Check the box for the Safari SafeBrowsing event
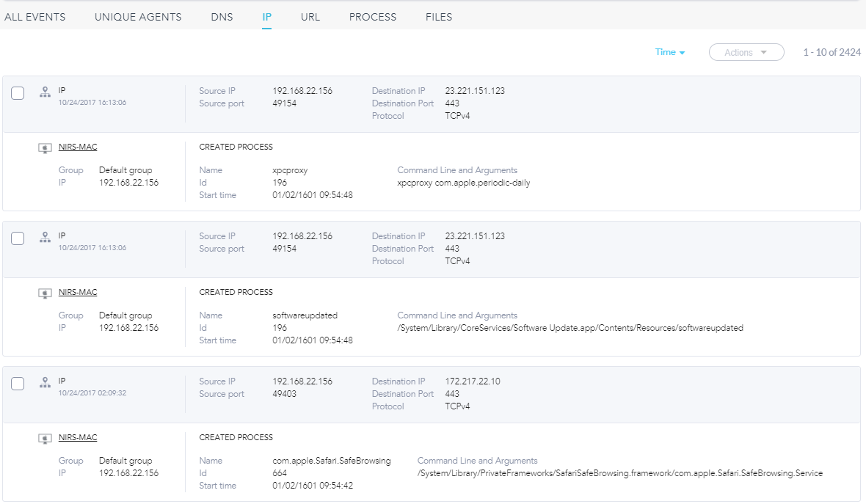 pos(18,383)
